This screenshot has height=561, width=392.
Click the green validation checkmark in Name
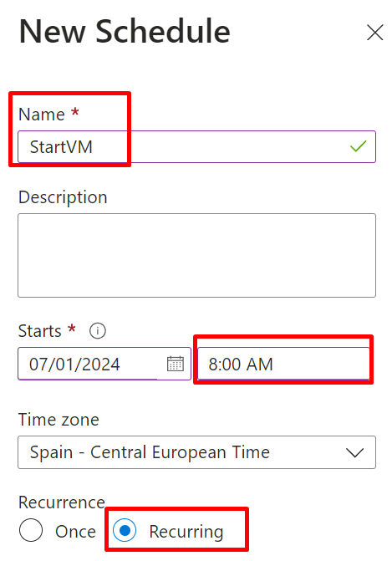click(x=358, y=146)
